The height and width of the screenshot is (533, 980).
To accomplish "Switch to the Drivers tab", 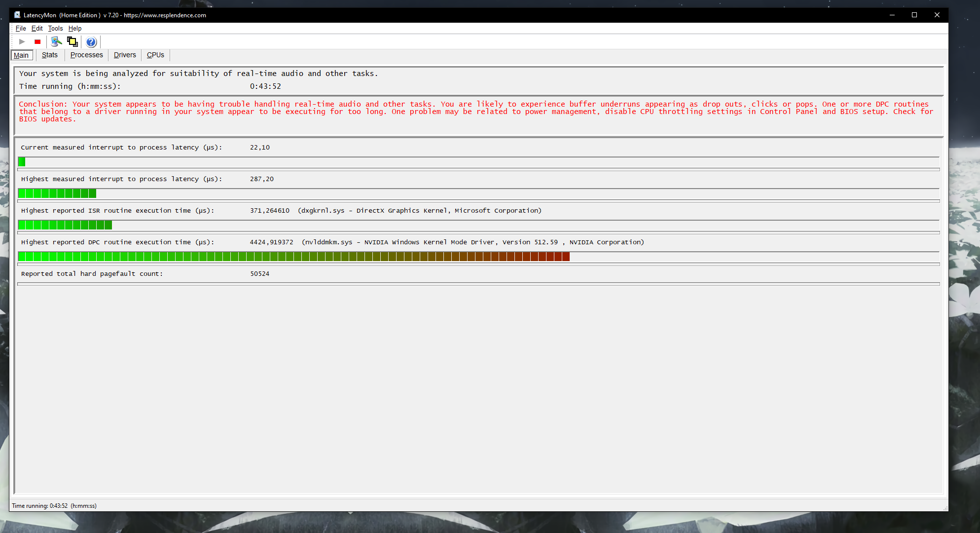I will click(125, 55).
